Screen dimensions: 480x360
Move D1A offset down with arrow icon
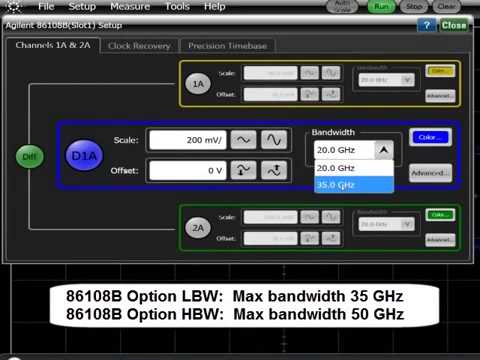pyautogui.click(x=243, y=170)
